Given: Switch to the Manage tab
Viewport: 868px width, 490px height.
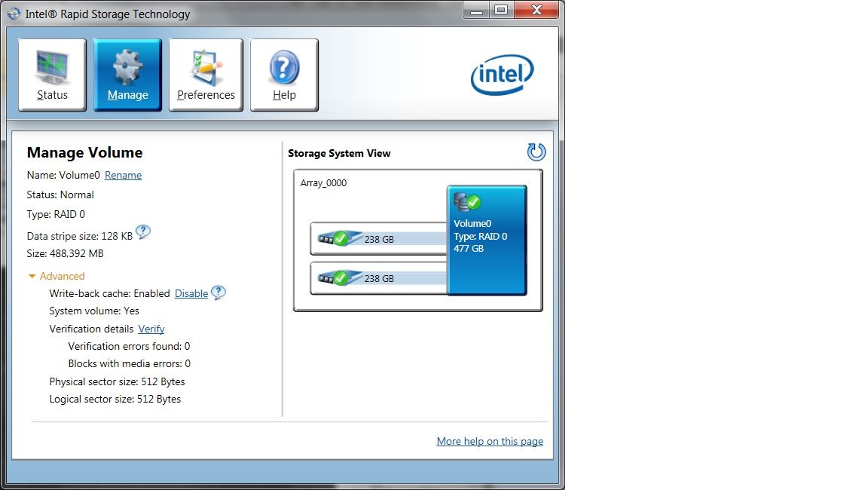Looking at the screenshot, I should click(127, 75).
